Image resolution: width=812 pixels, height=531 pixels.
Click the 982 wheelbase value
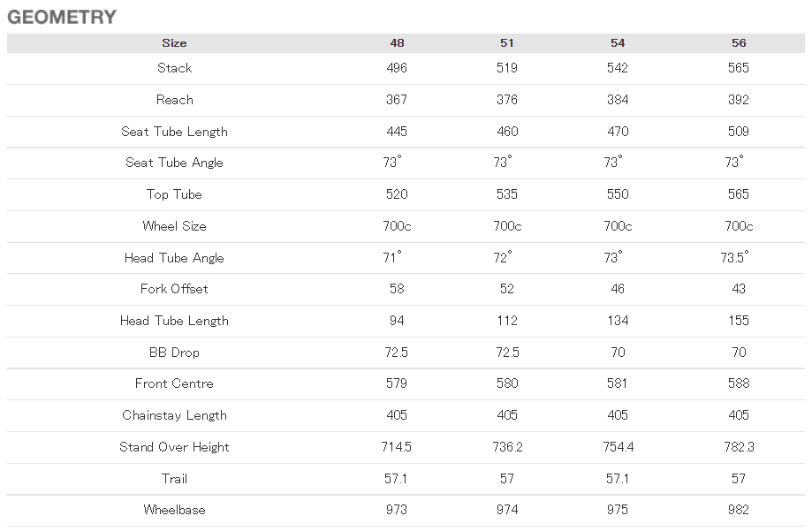click(739, 510)
